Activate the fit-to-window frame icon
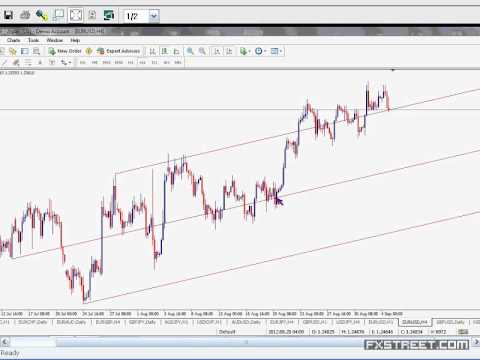Screen dimensions: 480x360 pos(76,15)
